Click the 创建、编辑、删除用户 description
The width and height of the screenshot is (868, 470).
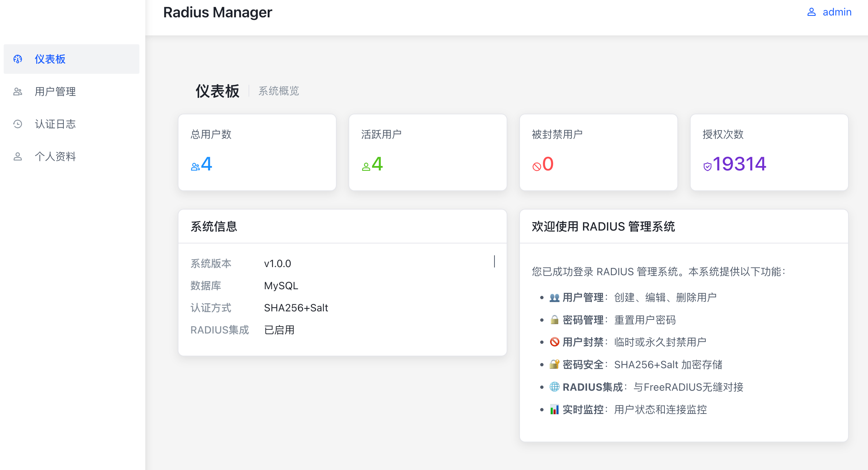tap(665, 297)
